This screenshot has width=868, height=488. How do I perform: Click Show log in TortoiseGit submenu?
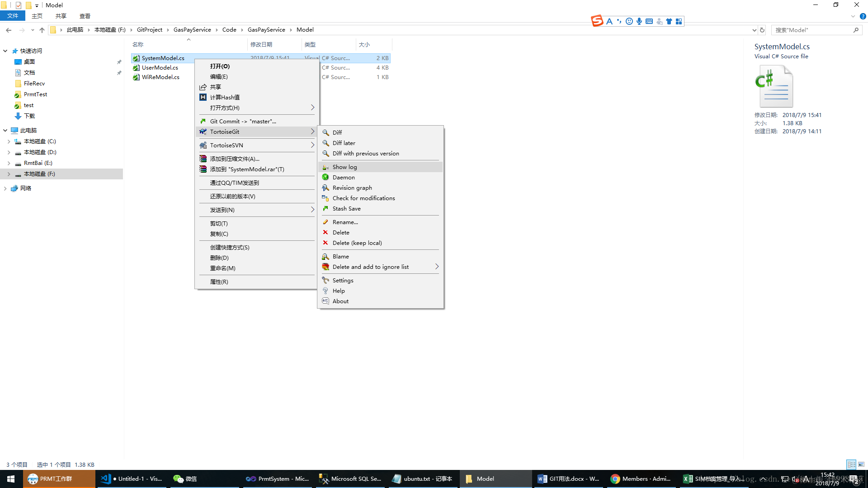[344, 167]
